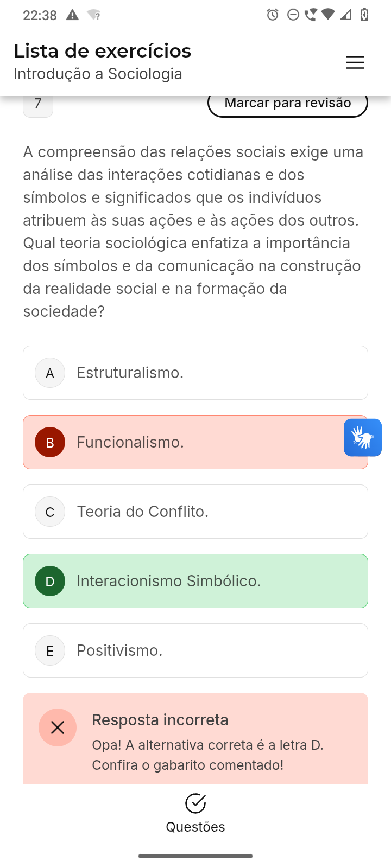Tap the battery status icon
This screenshot has width=391, height=868.
[x=364, y=15]
